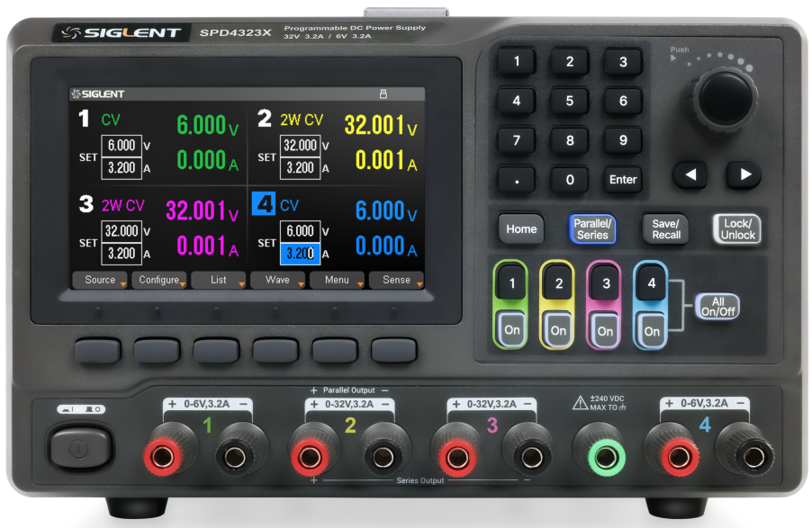Image resolution: width=812 pixels, height=528 pixels.
Task: Touch the channel 1 black negative terminal
Action: pyautogui.click(x=235, y=457)
